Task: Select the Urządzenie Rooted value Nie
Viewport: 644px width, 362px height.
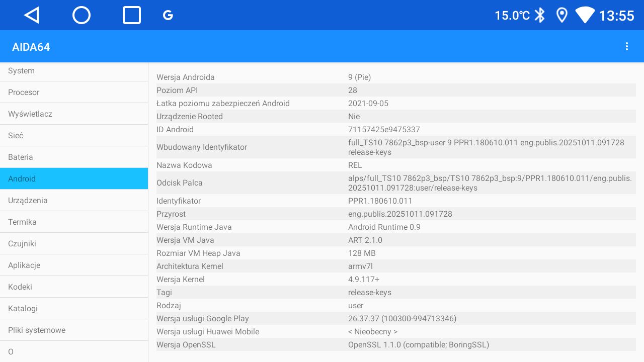Action: (x=354, y=116)
